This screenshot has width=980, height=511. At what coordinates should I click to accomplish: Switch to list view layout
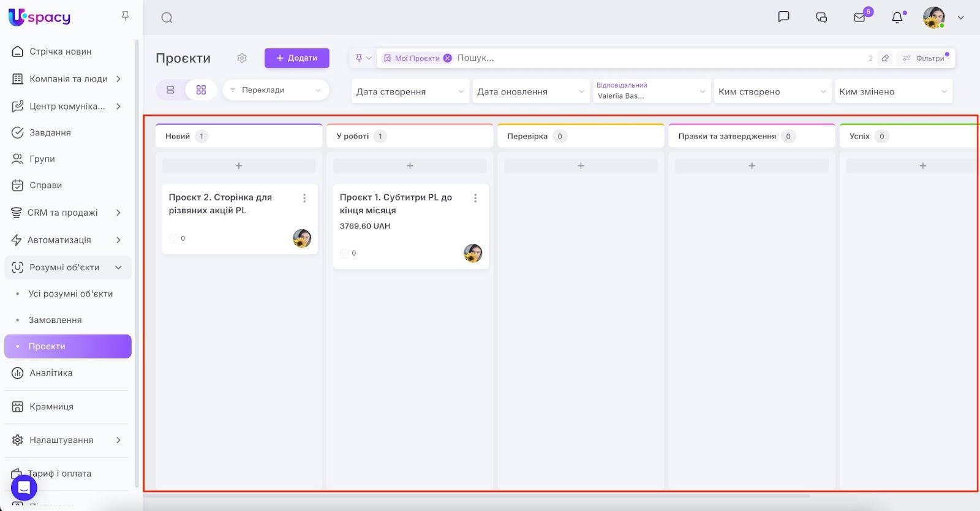pos(171,90)
